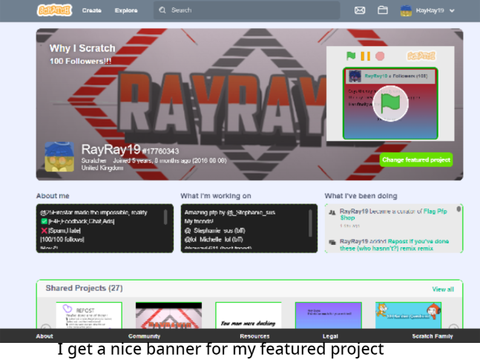Click the added-project activity icon
Image resolution: width=480 pixels, height=360 pixels.
332,242
